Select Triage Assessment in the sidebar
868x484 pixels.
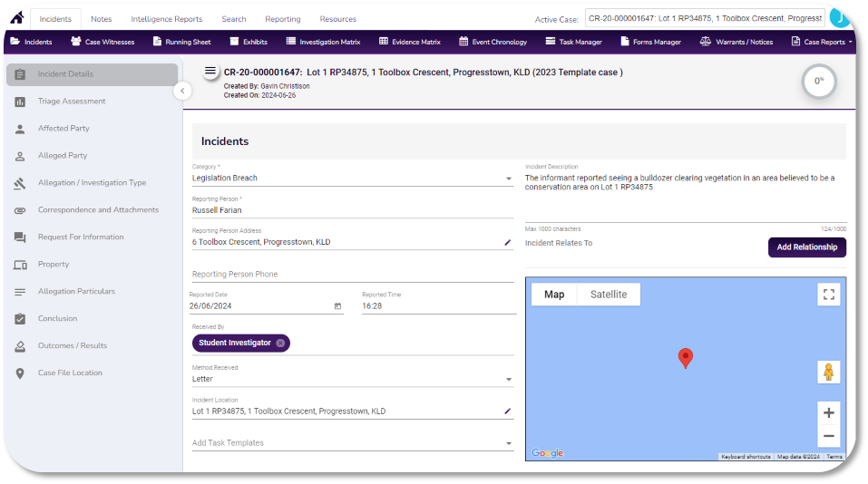72,102
